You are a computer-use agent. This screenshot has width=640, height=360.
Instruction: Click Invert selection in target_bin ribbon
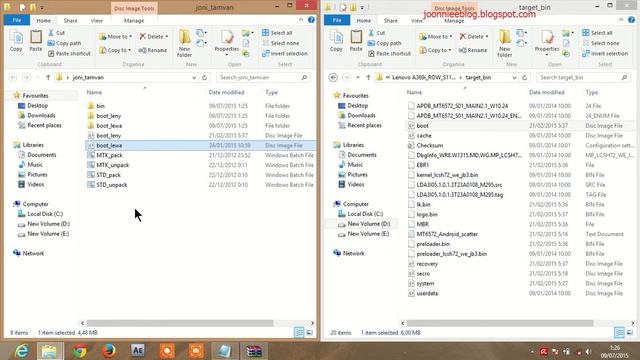click(605, 53)
